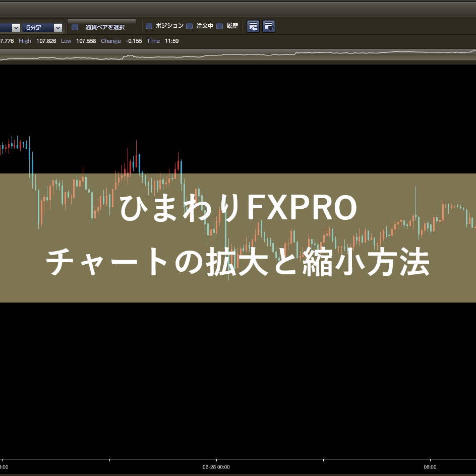The image size is (476, 476).
Task: Click the 'High' label text
Action: tap(25, 41)
